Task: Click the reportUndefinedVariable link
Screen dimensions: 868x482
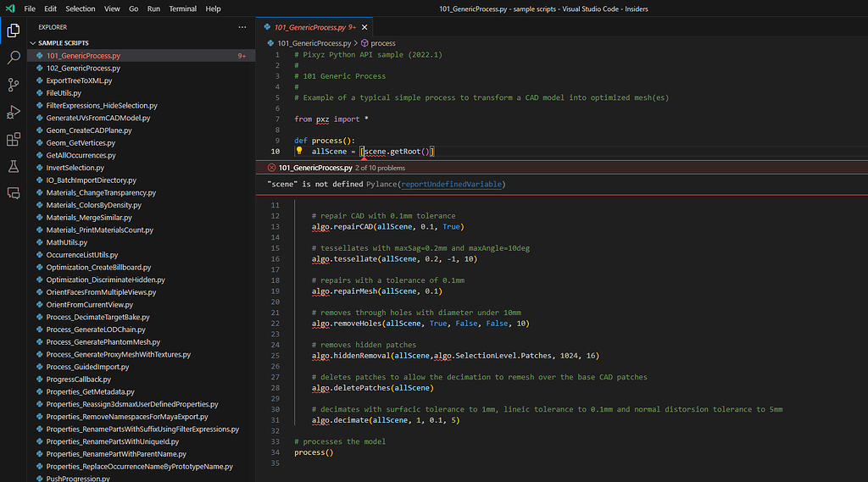Action: click(x=452, y=184)
